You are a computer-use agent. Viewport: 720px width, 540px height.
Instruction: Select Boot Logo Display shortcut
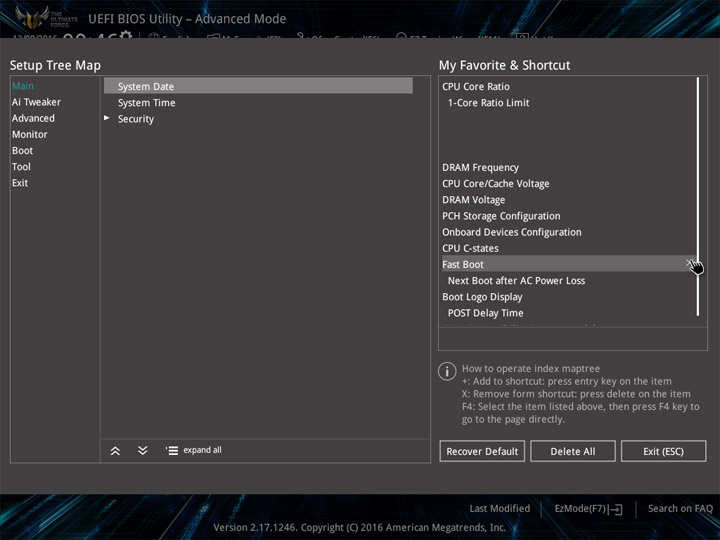point(482,297)
